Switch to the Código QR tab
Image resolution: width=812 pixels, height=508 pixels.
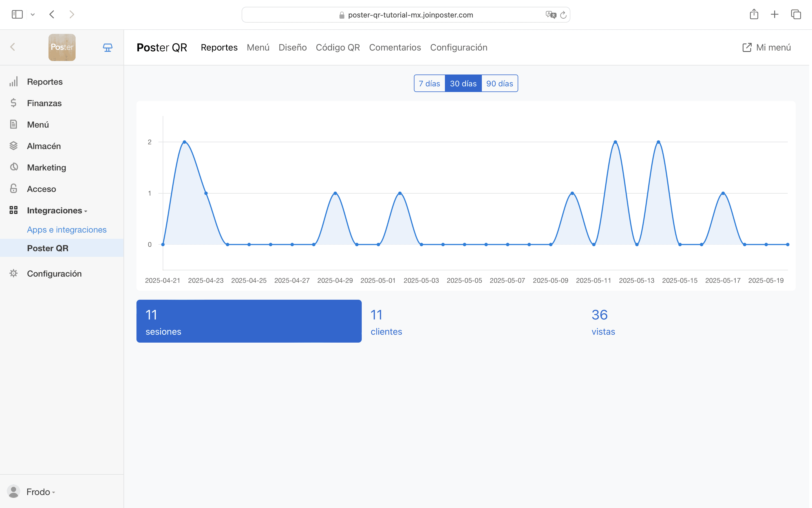pyautogui.click(x=338, y=47)
